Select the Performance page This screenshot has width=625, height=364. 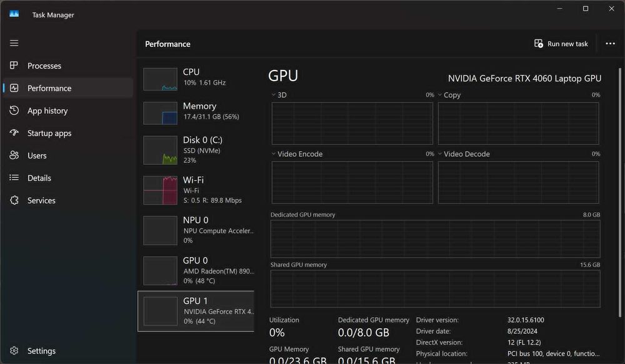(68, 88)
